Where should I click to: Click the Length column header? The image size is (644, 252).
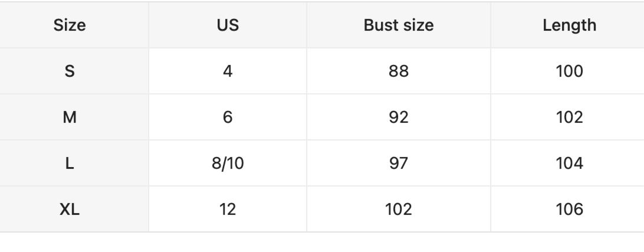pos(570,25)
